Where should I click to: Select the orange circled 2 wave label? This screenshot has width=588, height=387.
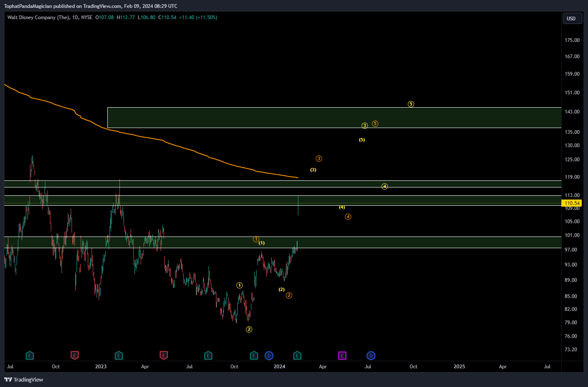289,295
